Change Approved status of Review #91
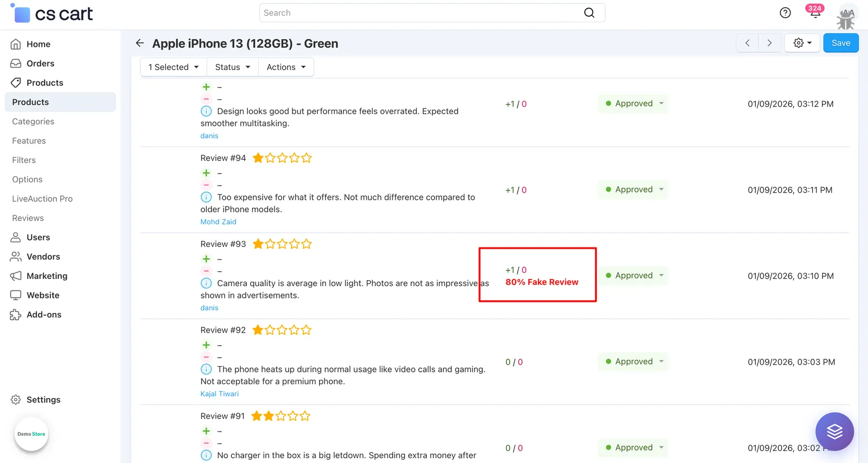868x463 pixels. coord(633,447)
